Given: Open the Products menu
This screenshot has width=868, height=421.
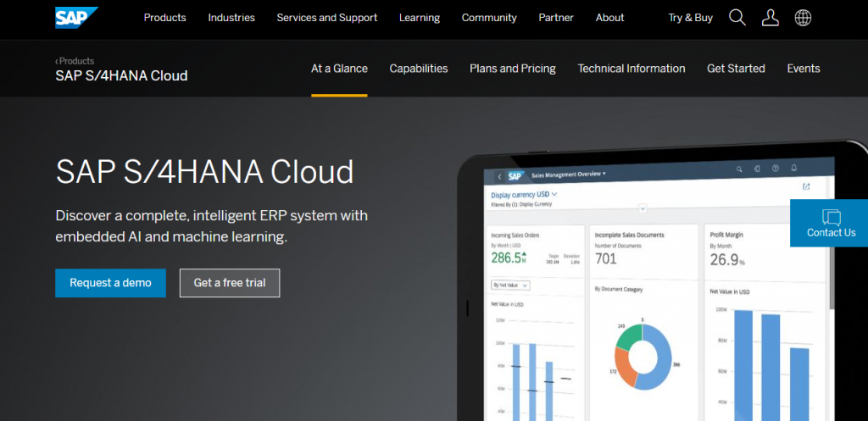Looking at the screenshot, I should [x=164, y=18].
